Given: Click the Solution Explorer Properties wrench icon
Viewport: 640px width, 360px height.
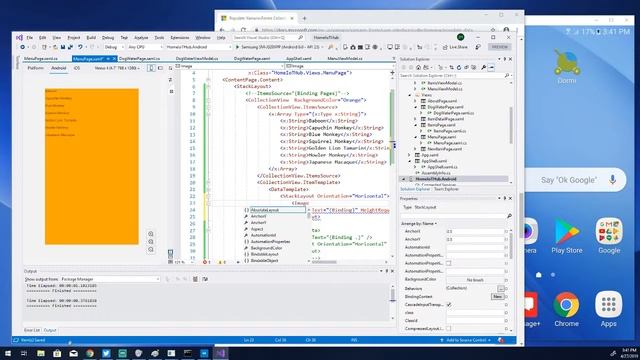Looking at the screenshot, I should 484,67.
